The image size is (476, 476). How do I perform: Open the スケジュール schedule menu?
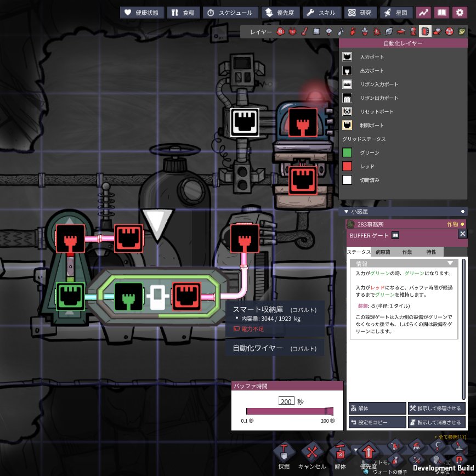(x=230, y=13)
